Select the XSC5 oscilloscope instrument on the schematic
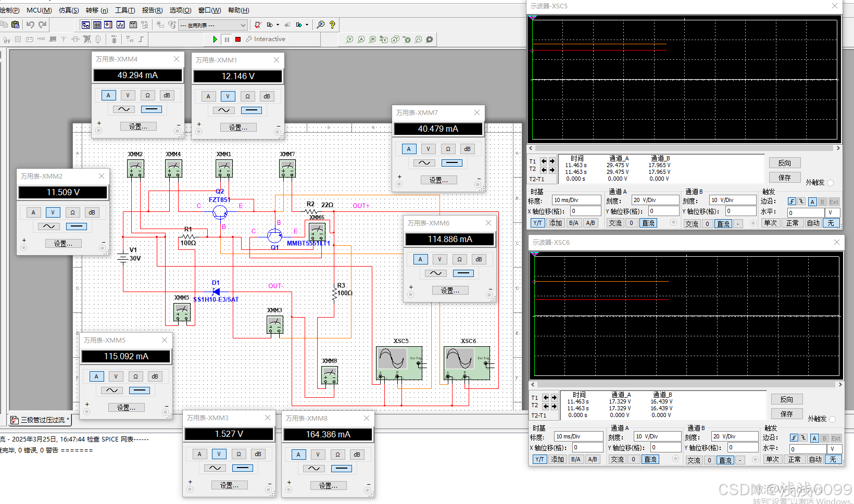This screenshot has height=504, width=854. coord(399,363)
